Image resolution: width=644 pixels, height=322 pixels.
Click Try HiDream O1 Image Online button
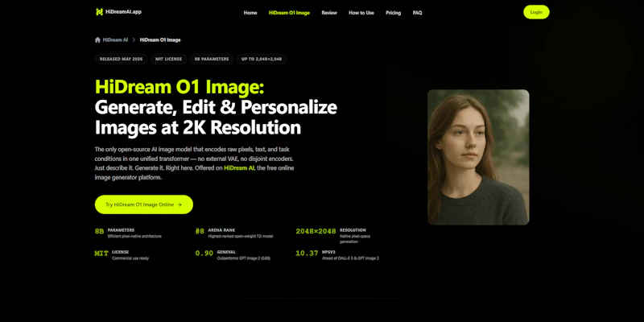click(x=144, y=204)
